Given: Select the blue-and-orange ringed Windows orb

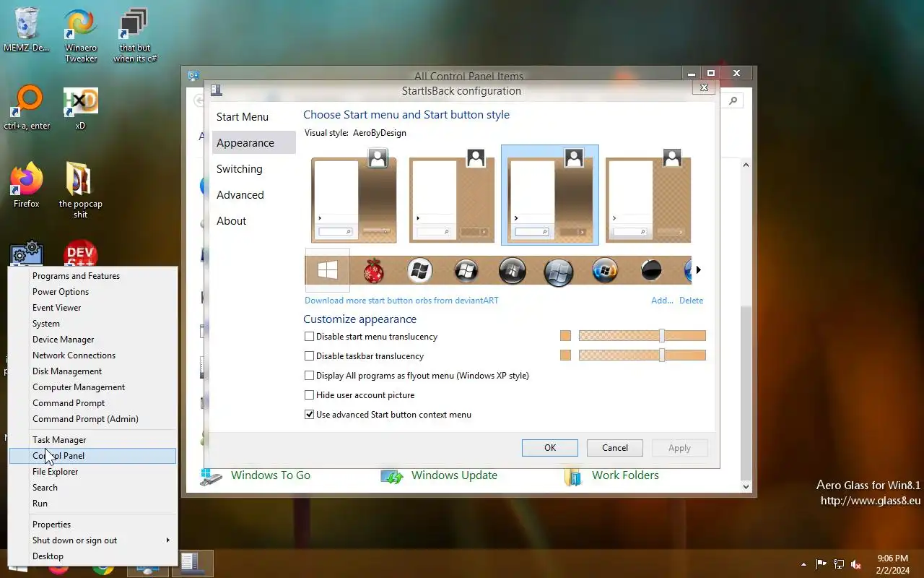Looking at the screenshot, I should [x=605, y=270].
